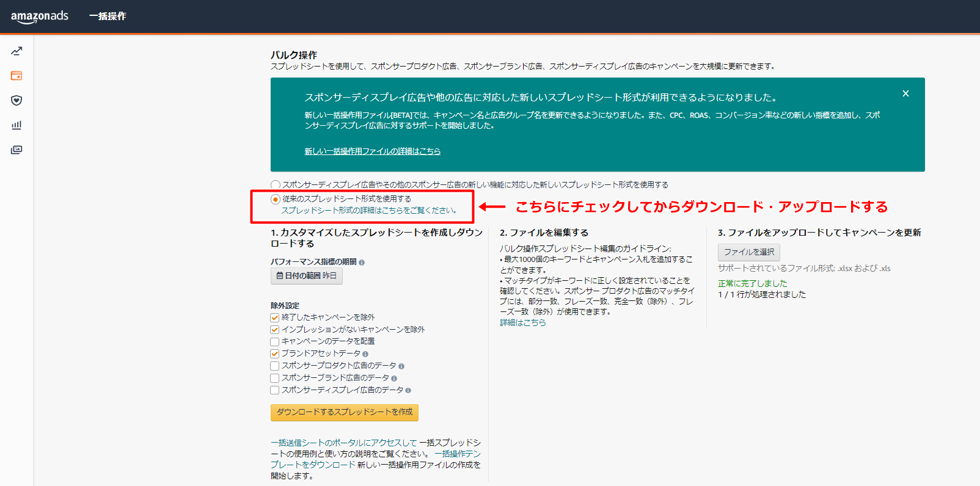Select the new spreadsheet format radio button
This screenshot has width=980, height=486.
(276, 185)
